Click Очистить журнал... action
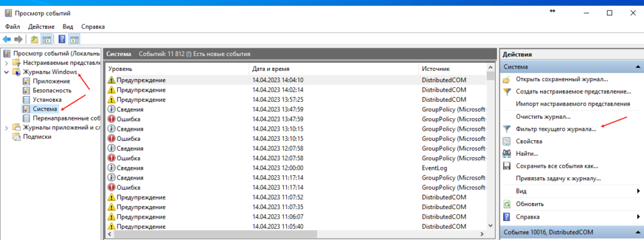The width and height of the screenshot is (644, 240). (543, 116)
